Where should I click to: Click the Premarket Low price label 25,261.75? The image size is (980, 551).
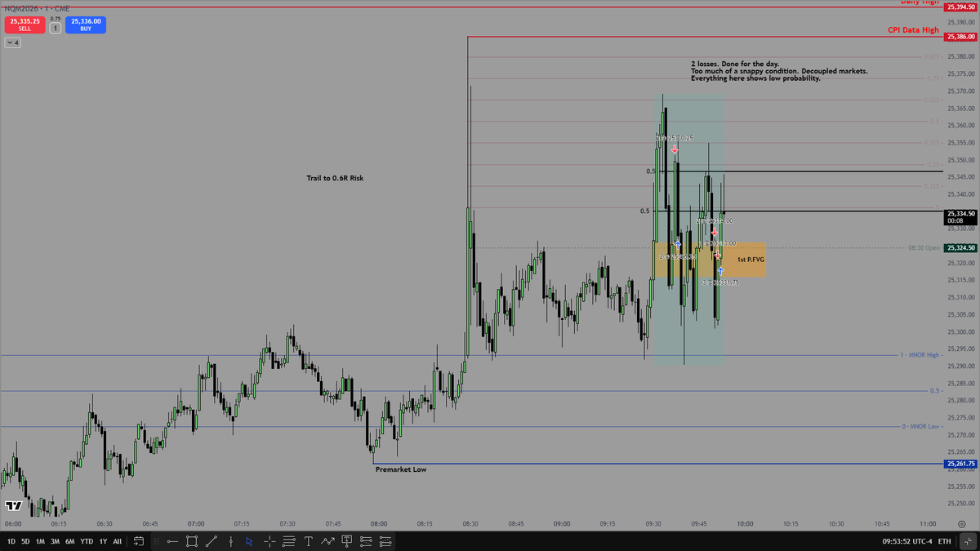(x=960, y=464)
